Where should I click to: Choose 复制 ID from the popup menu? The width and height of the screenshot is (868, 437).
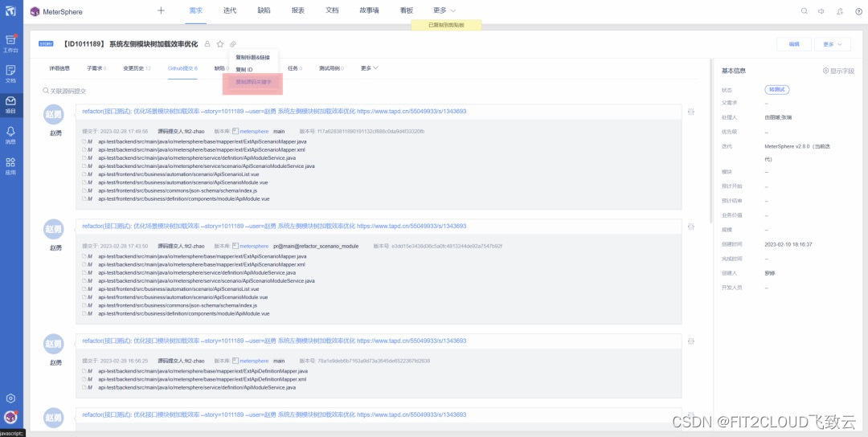pyautogui.click(x=244, y=70)
